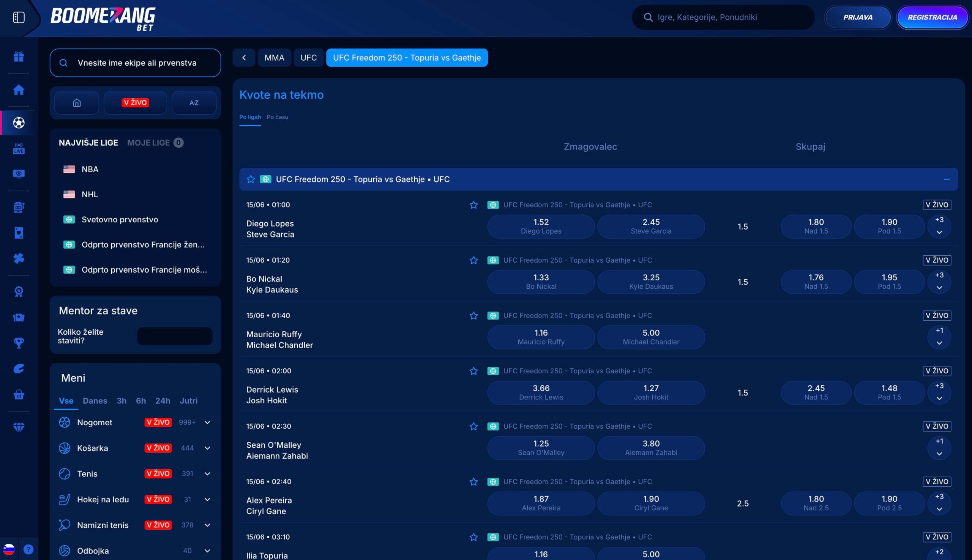The width and height of the screenshot is (972, 560).
Task: Go to home icon in left sidebar
Action: tap(19, 90)
